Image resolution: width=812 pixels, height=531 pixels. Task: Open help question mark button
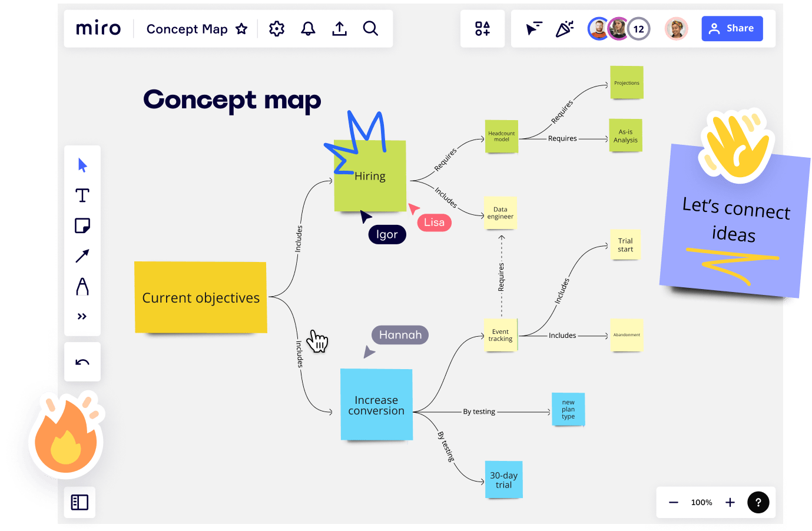pyautogui.click(x=758, y=502)
